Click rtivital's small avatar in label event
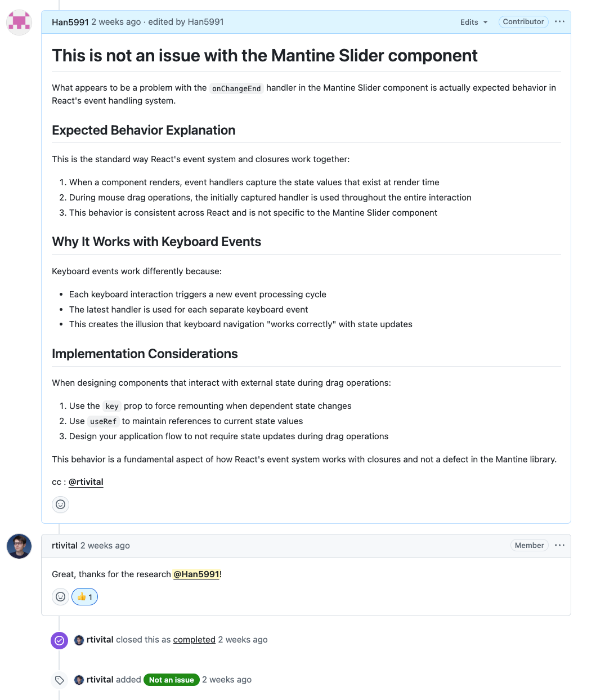Viewport: 596px width, 700px height. [x=79, y=680]
